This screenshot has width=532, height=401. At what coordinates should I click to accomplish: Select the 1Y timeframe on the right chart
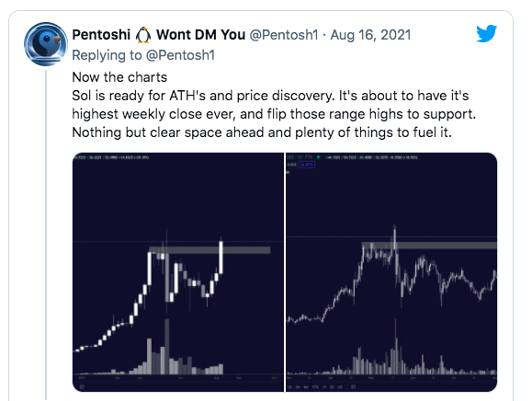tap(324, 387)
